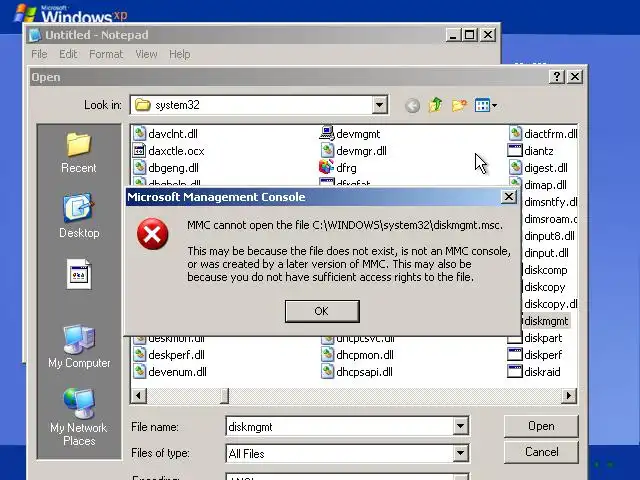Open the View Menu dropdown icon
This screenshot has height=480, width=640.
tap(486, 105)
